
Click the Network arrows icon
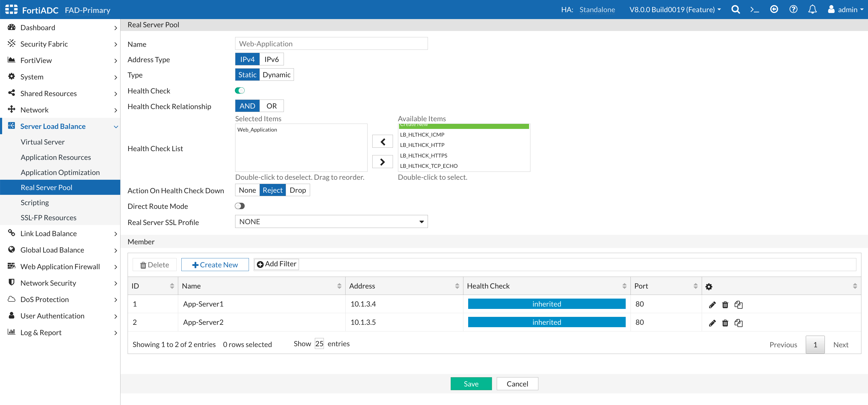tap(11, 109)
